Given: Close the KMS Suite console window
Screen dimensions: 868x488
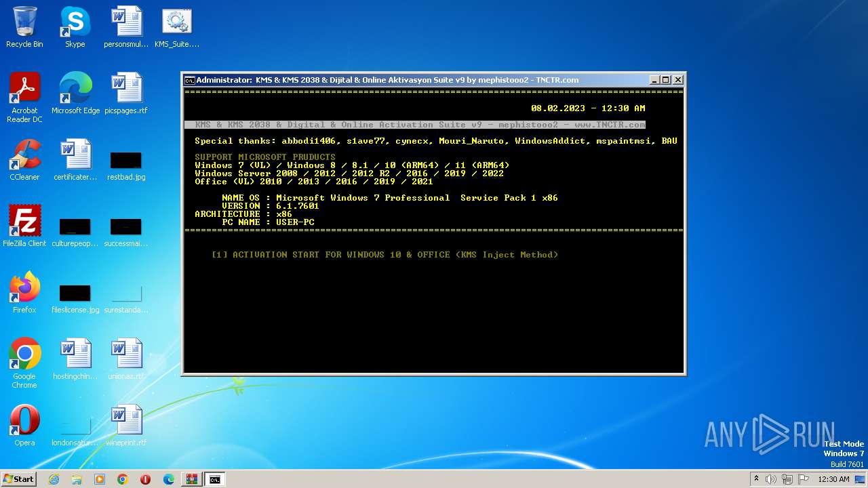Looking at the screenshot, I should click(677, 80).
